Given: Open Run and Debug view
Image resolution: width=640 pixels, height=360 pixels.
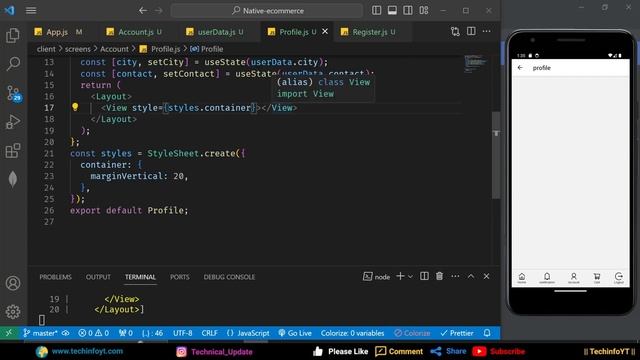Looking at the screenshot, I should point(13,122).
